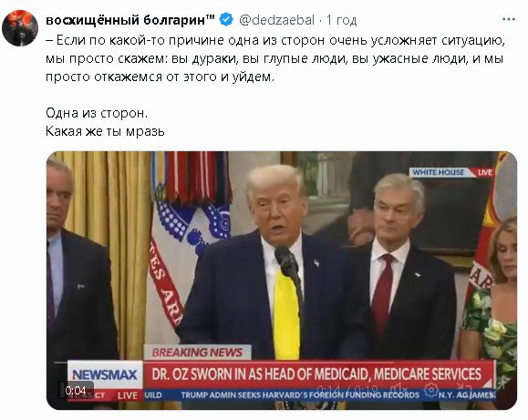Image resolution: width=528 pixels, height=420 pixels.
Task: Click the WHITE HOUSE LIVE tag in video
Action: point(451,172)
